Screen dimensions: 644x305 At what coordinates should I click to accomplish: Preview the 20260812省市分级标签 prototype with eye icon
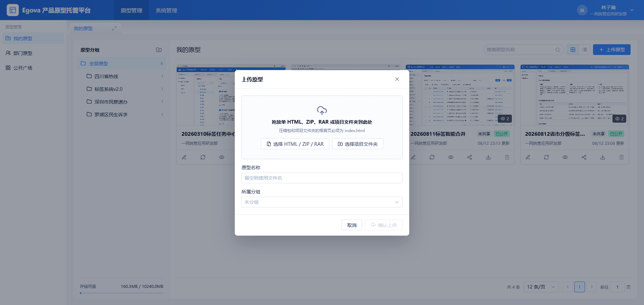(x=565, y=157)
